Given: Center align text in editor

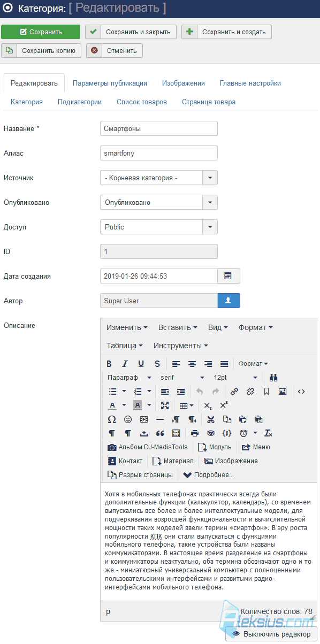Looking at the screenshot, I should pos(192,364).
